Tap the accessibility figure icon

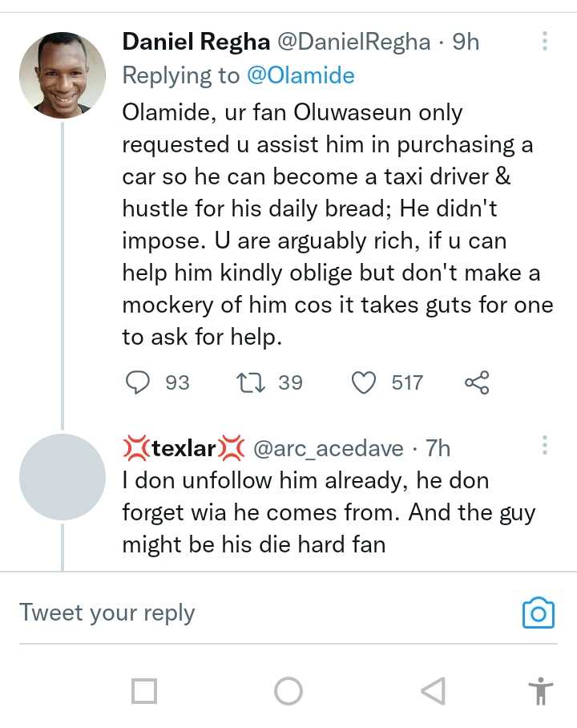click(x=541, y=690)
